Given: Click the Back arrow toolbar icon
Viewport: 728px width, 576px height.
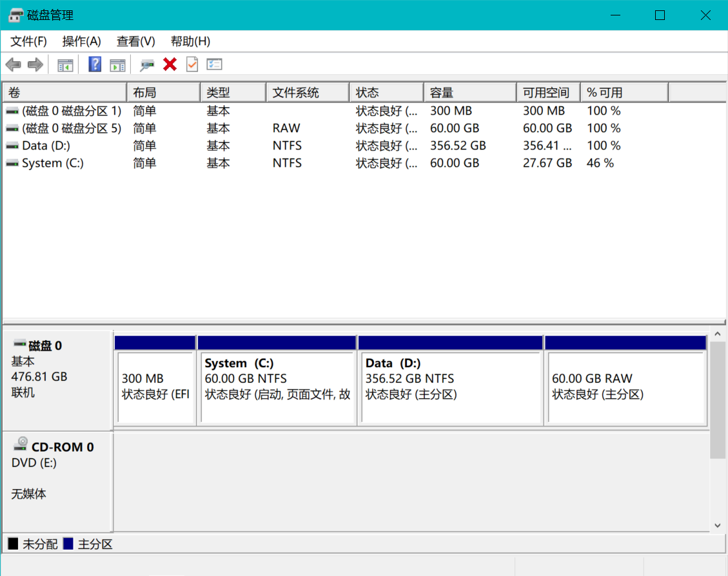Looking at the screenshot, I should coord(14,64).
